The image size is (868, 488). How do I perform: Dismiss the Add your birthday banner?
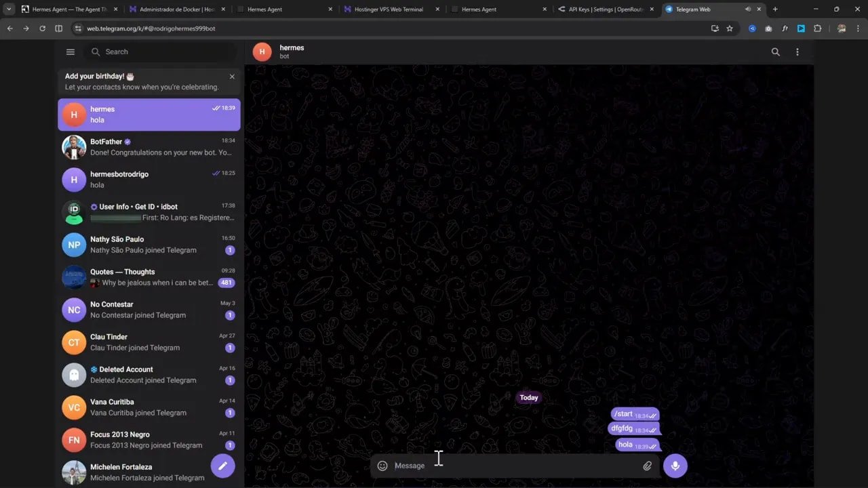point(232,77)
